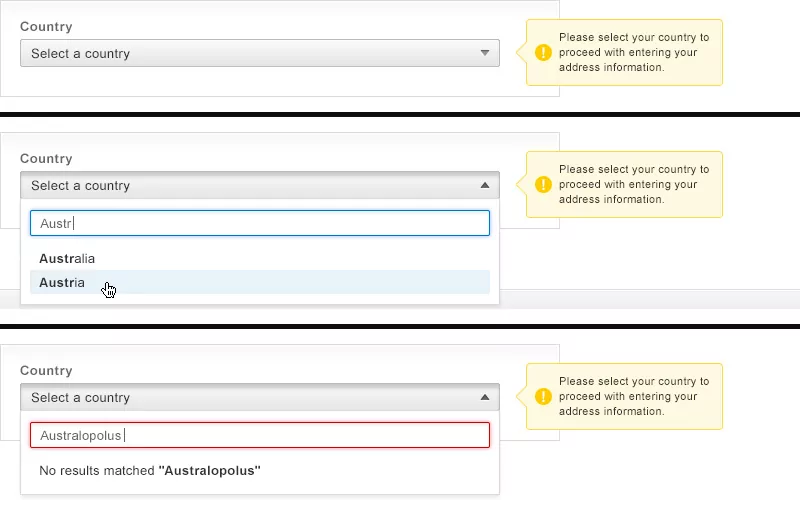
Task: Choose the highlighted Austria option
Action: 62,283
